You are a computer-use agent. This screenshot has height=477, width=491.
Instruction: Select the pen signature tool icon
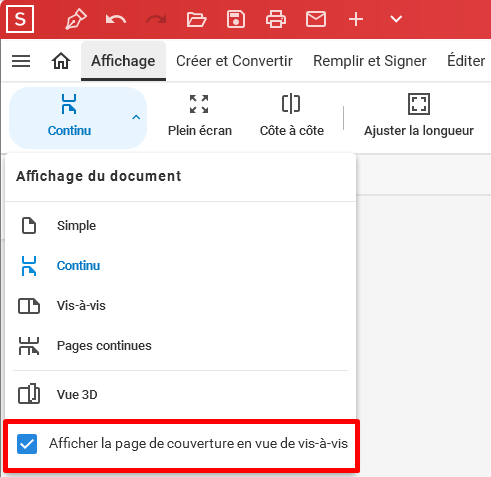76,19
